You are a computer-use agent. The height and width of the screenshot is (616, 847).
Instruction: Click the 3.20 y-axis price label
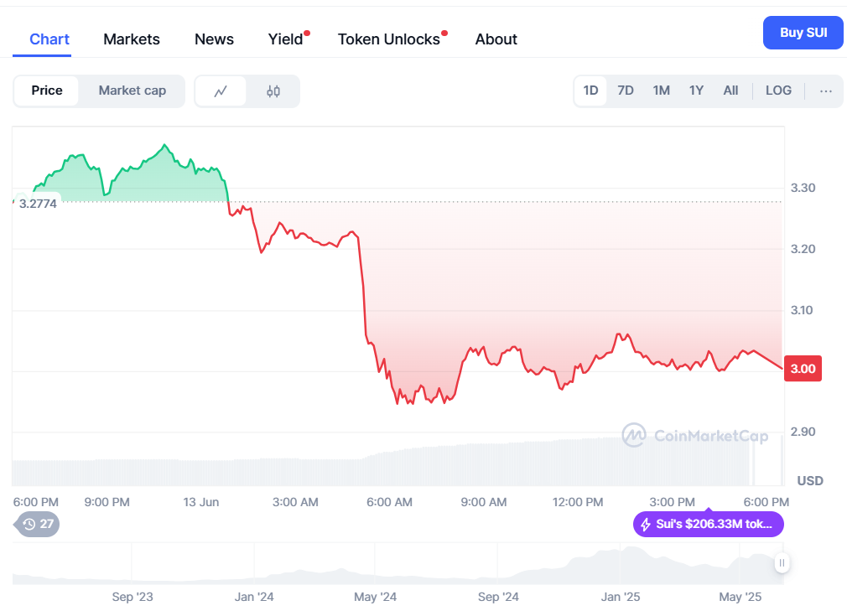coord(803,249)
